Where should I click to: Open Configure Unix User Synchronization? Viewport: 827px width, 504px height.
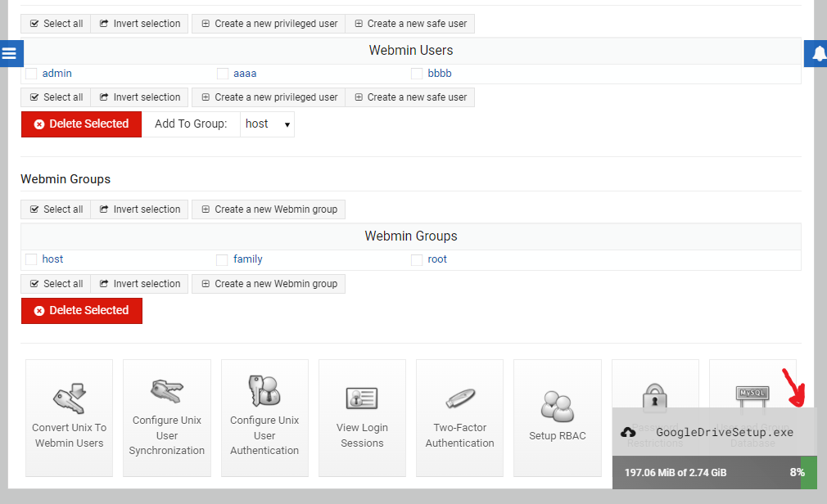(x=167, y=418)
